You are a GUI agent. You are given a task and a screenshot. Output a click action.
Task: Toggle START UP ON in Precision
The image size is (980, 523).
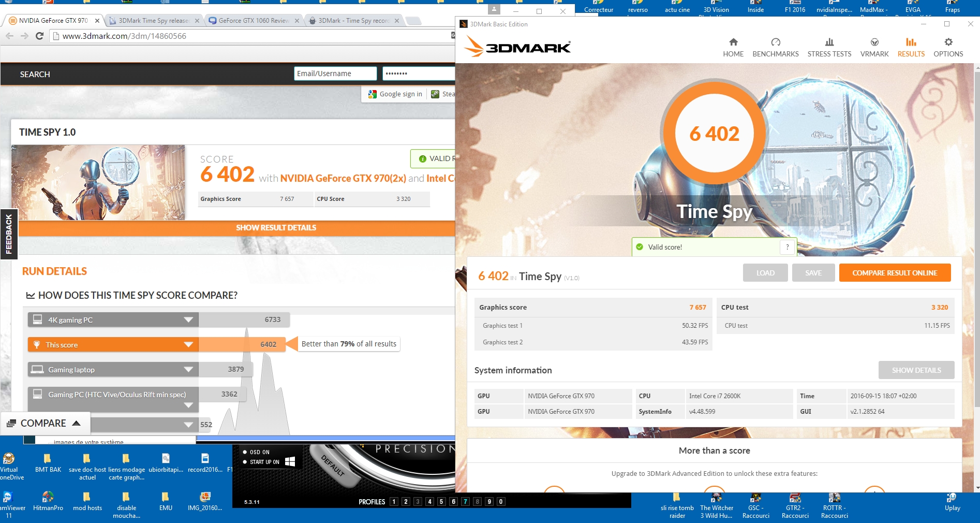coord(261,462)
